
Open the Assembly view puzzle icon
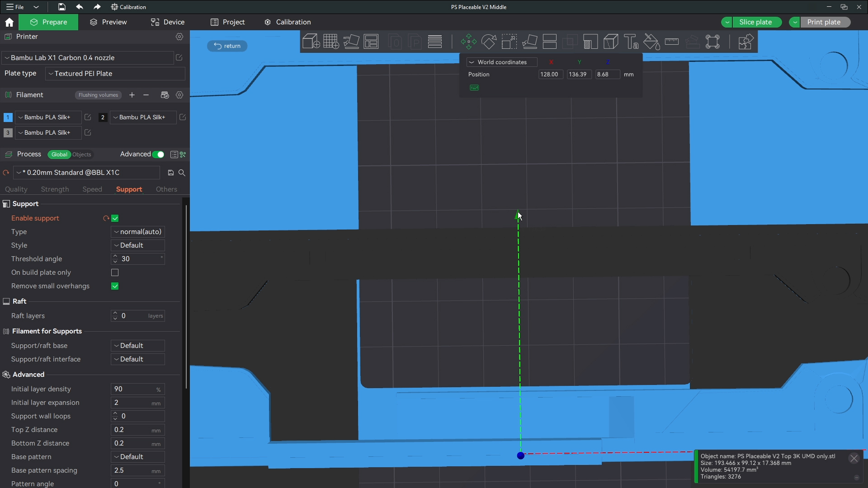coord(745,42)
